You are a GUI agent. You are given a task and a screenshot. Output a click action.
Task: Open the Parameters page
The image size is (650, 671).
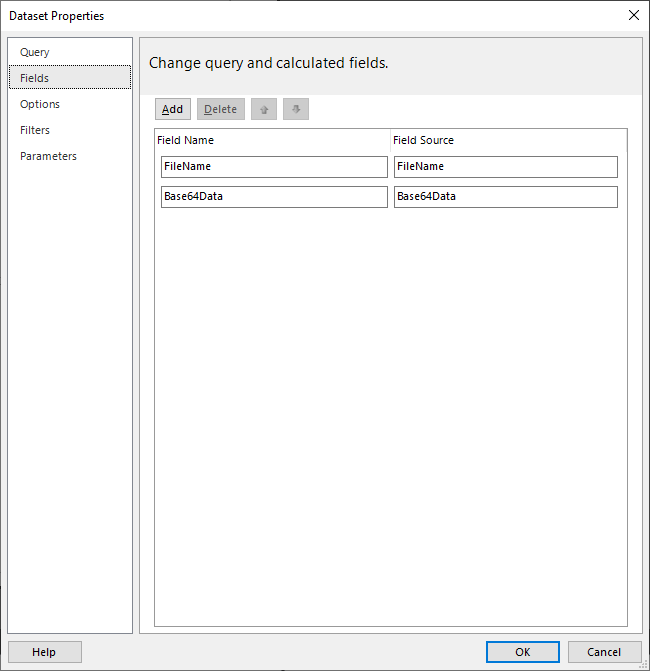tap(70, 156)
